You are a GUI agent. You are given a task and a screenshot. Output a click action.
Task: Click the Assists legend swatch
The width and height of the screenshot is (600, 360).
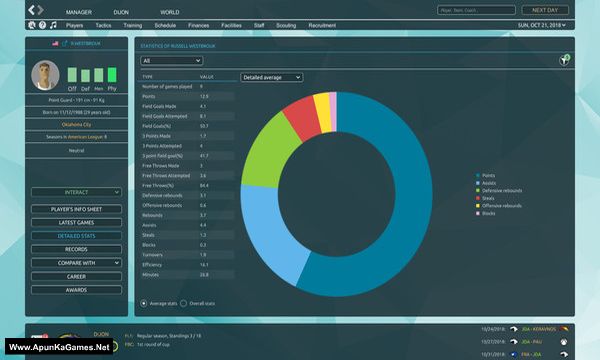(478, 183)
